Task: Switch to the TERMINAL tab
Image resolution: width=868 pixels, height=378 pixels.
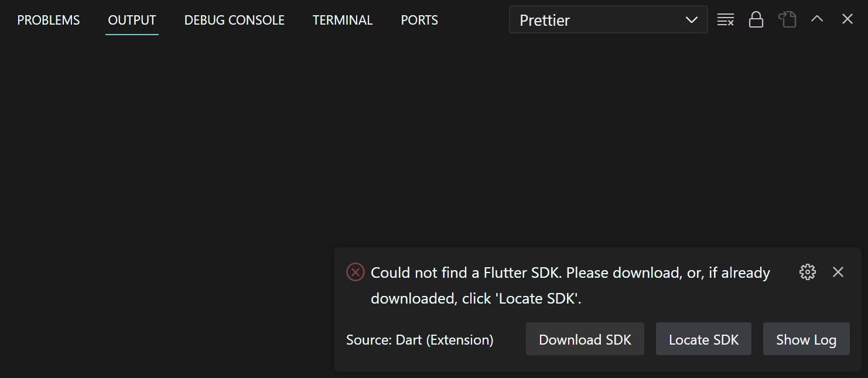Action: 343,20
